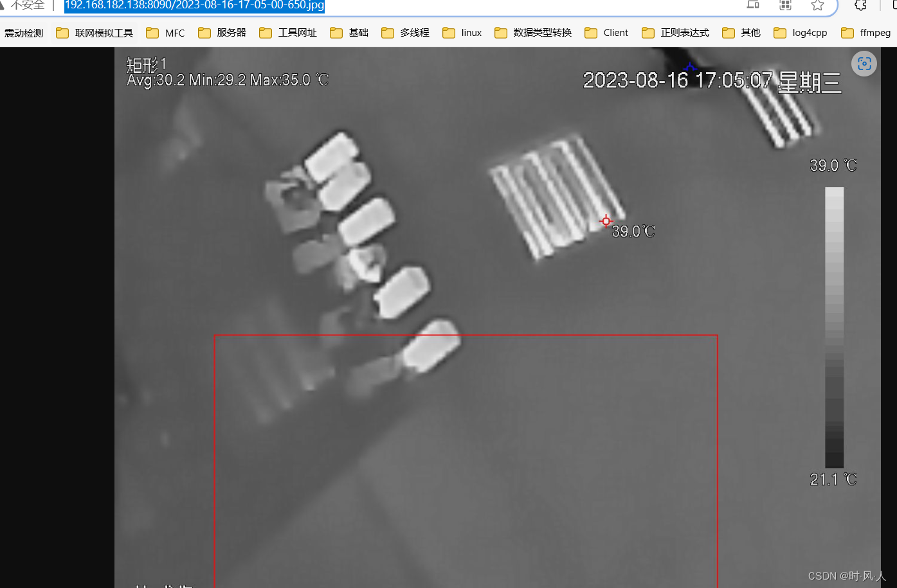This screenshot has width=897, height=588.
Task: Click the red hotspot crosshair marker
Action: click(606, 221)
